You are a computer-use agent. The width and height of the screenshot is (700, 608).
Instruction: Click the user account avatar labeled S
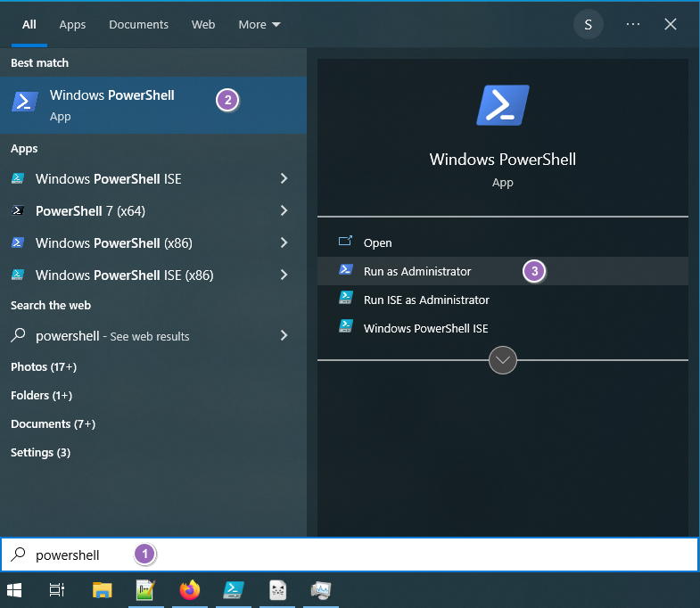point(588,25)
